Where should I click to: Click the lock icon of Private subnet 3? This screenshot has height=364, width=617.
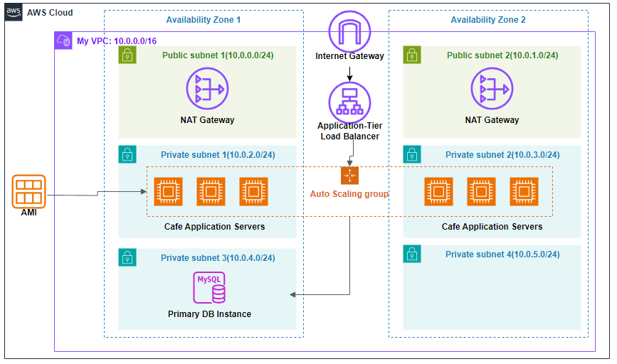[127, 257]
